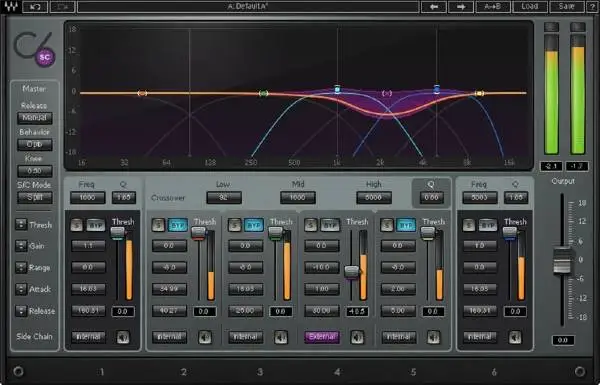Image resolution: width=600 pixels, height=385 pixels.
Task: Open the master Release Manual selector
Action: point(34,118)
